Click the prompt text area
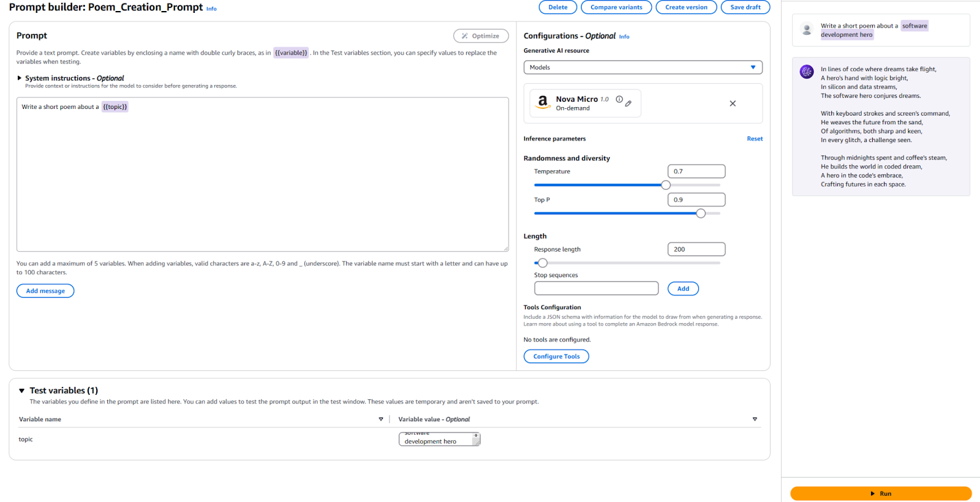Screen dimensions: 980x502 (263, 174)
